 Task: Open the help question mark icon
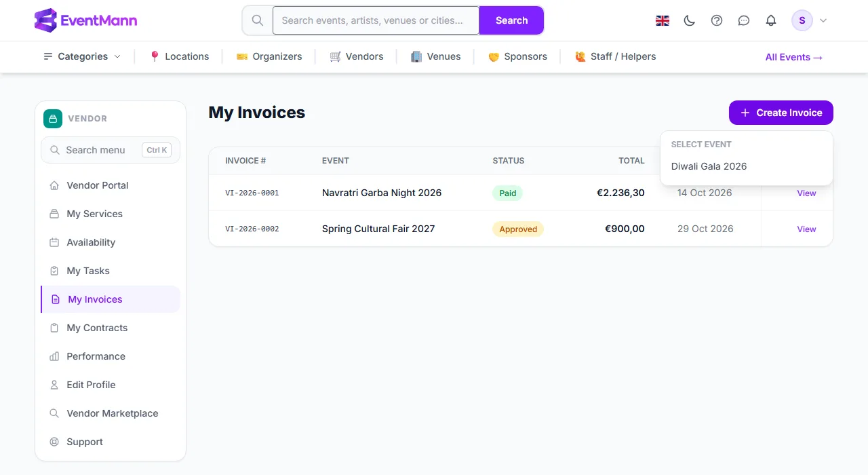click(717, 20)
